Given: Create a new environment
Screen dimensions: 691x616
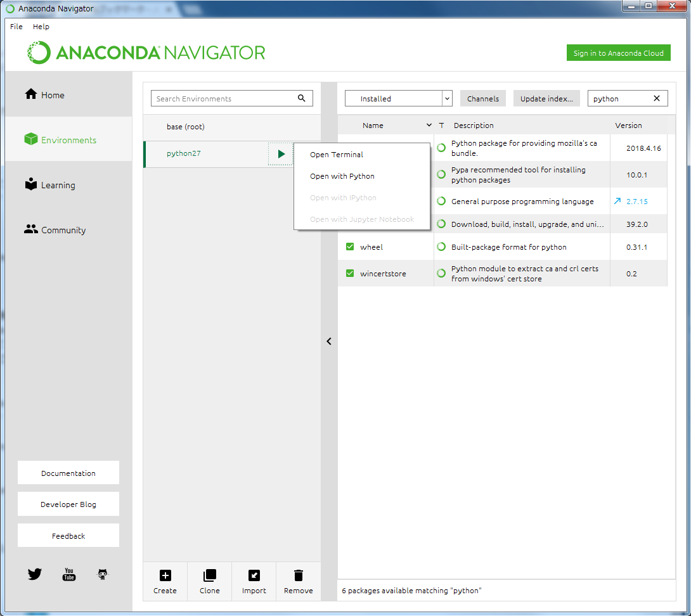Looking at the screenshot, I should pos(165,582).
